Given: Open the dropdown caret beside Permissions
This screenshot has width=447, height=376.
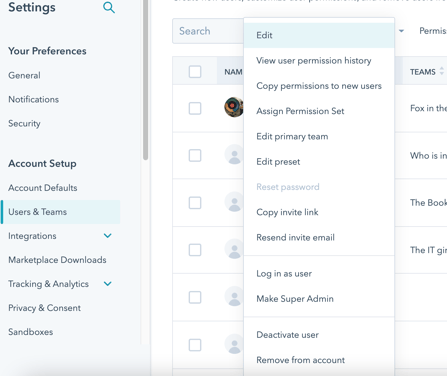Looking at the screenshot, I should [x=401, y=31].
